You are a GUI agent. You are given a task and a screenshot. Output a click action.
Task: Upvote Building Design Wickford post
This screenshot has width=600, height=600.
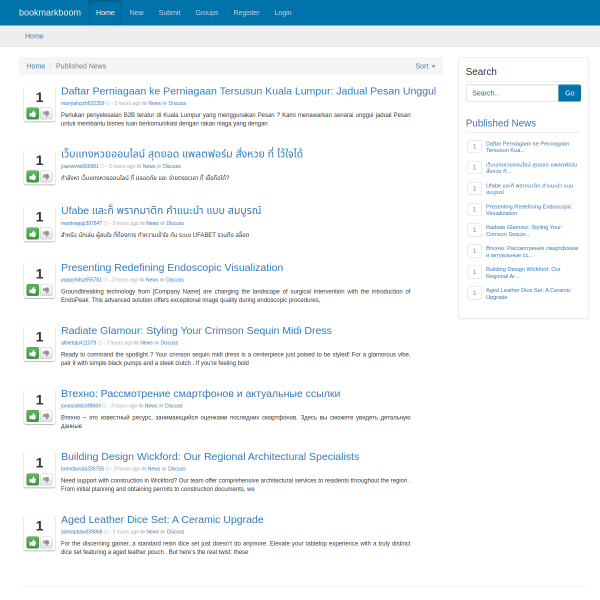coord(33,479)
